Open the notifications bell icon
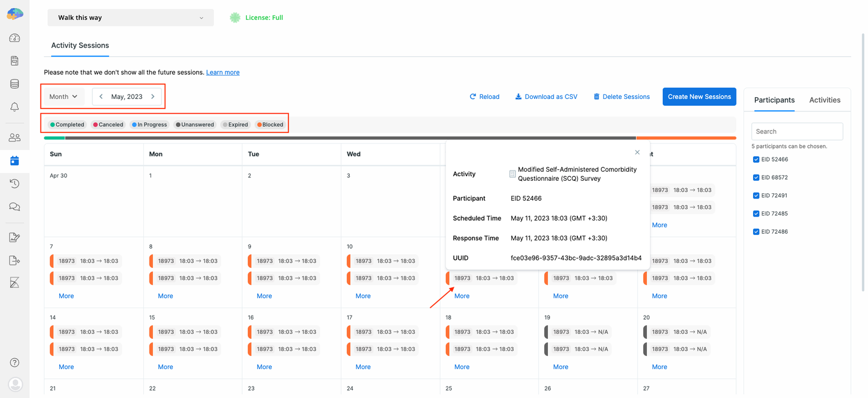The image size is (868, 398). point(15,106)
